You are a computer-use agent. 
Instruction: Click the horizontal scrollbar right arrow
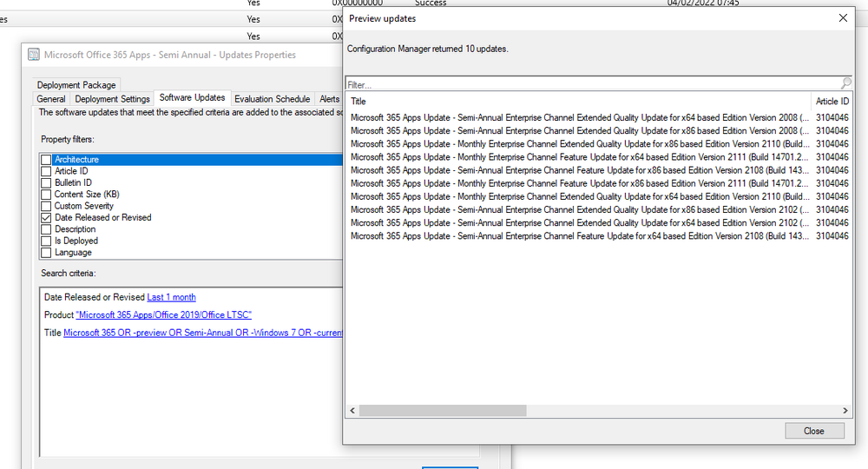click(x=845, y=411)
